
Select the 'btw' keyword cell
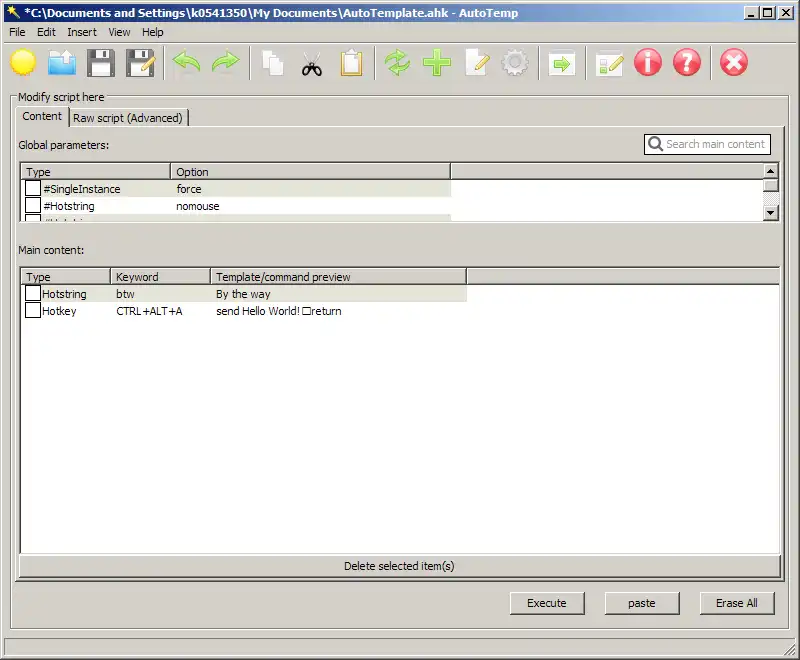click(x=125, y=294)
